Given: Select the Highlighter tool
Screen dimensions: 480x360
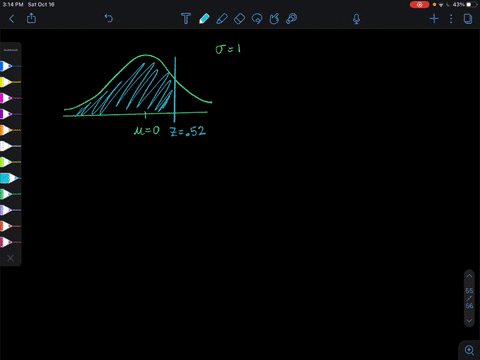Looking at the screenshot, I should click(x=222, y=19).
